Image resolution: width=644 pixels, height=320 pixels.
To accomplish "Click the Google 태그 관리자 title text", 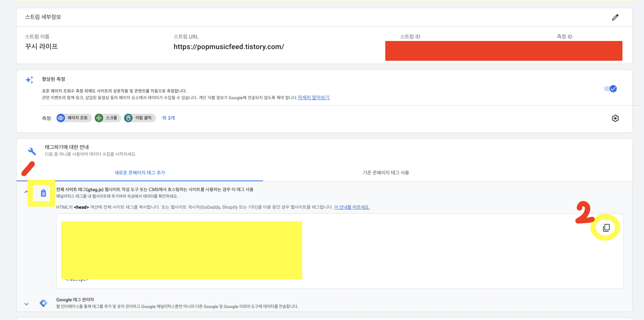I will pos(75,300).
